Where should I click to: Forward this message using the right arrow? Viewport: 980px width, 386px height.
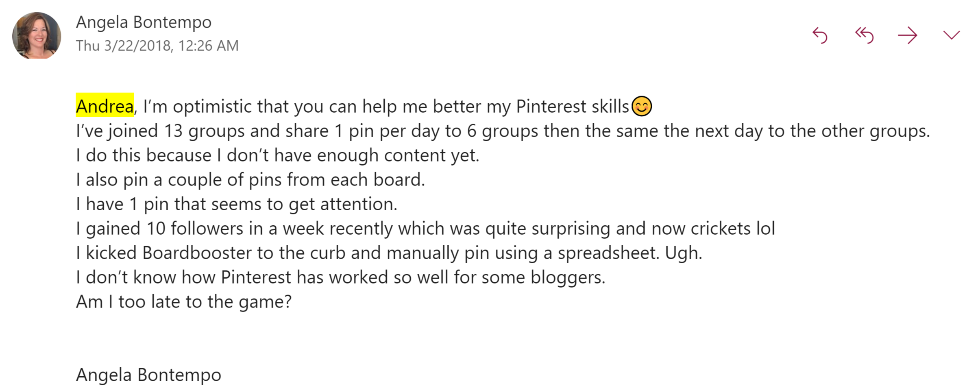(x=908, y=35)
